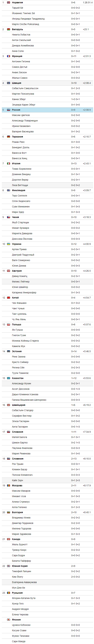Open team Южная Корея link

(x=20, y=566)
